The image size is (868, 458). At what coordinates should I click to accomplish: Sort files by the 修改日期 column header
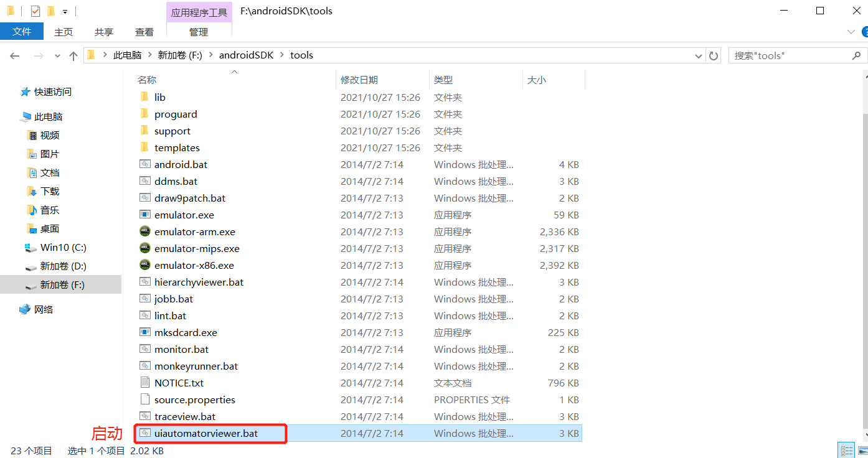(x=359, y=80)
